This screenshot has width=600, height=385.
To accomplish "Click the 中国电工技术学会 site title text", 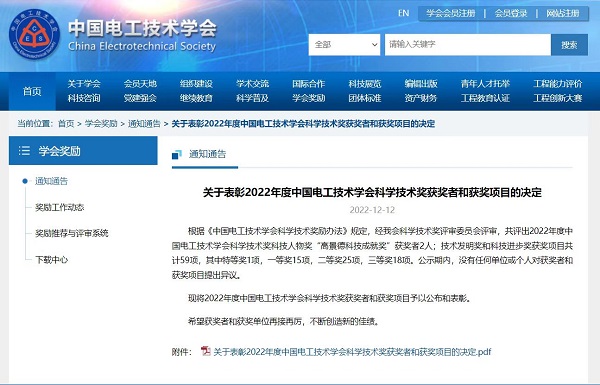I will point(142,28).
